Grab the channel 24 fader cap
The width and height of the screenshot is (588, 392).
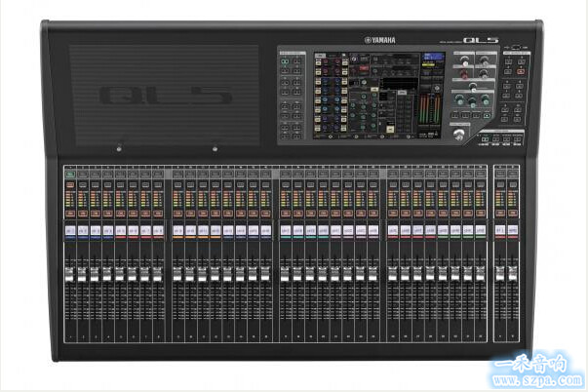[x=372, y=274]
